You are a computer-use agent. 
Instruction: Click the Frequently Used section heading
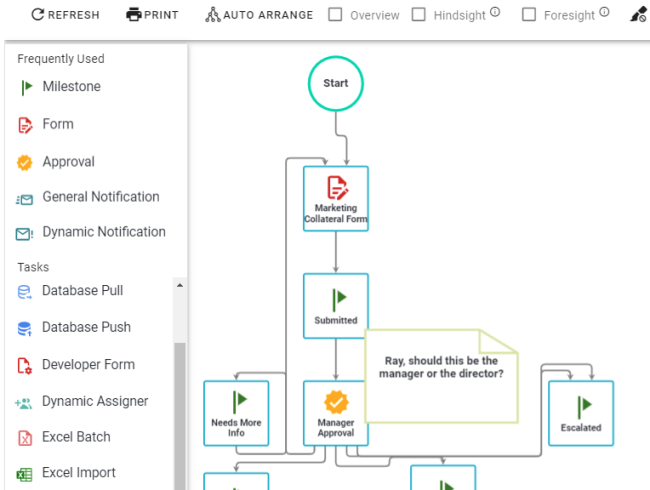pyautogui.click(x=61, y=59)
